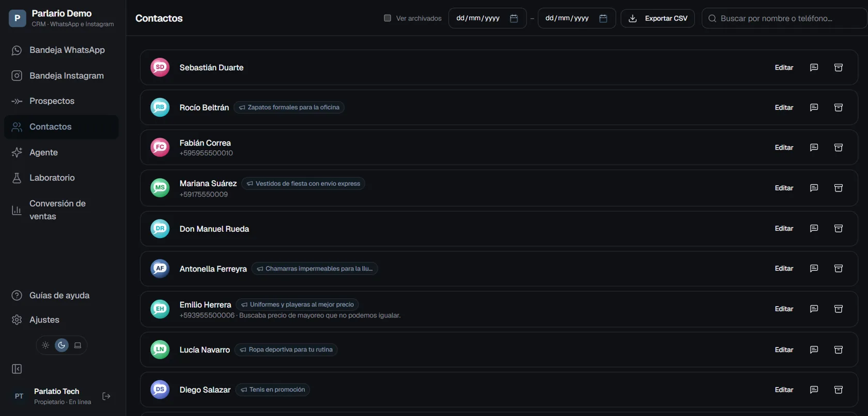Viewport: 868px width, 416px height.
Task: Select dark theme moon toggle
Action: coord(61,345)
